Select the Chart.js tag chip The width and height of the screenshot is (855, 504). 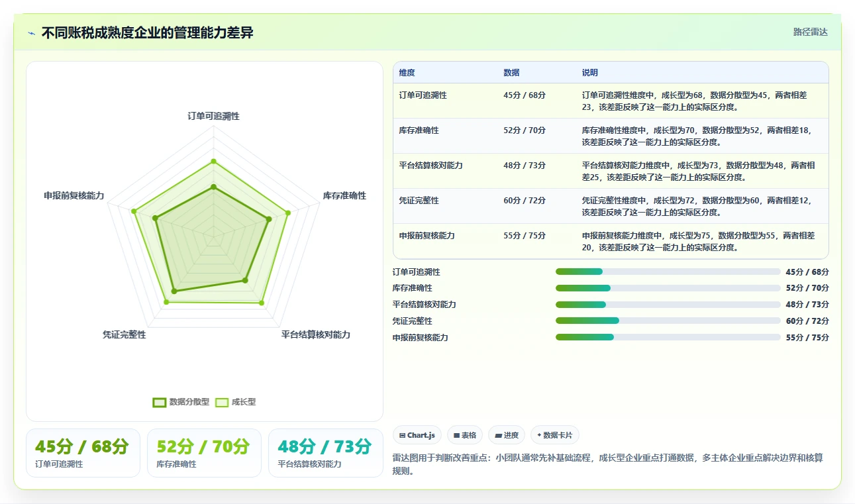point(417,435)
